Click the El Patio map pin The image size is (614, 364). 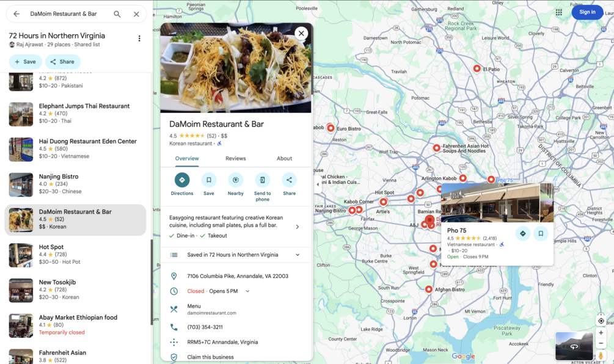point(477,69)
